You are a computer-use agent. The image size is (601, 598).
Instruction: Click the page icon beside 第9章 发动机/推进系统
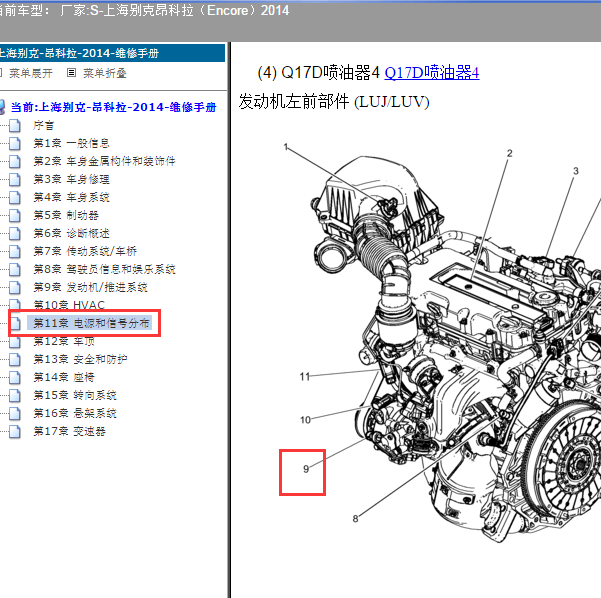coord(15,287)
